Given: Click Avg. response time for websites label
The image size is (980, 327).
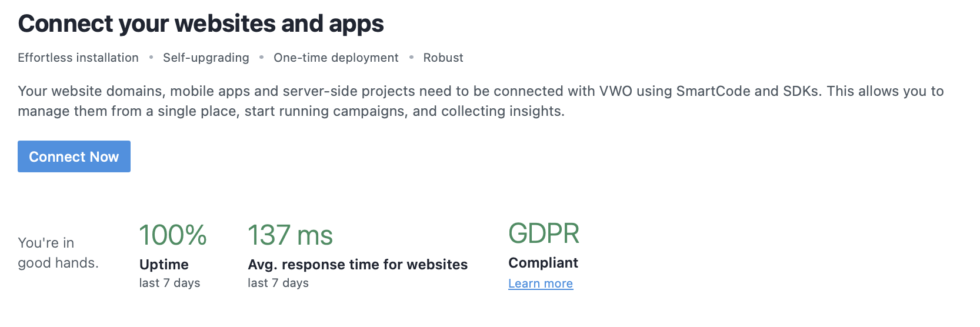Looking at the screenshot, I should coord(358,265).
